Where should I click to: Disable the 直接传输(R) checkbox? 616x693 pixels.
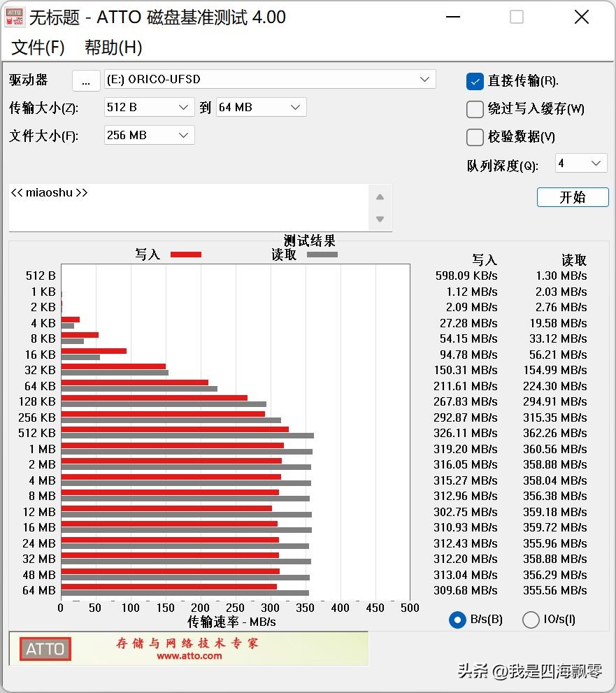pos(474,81)
